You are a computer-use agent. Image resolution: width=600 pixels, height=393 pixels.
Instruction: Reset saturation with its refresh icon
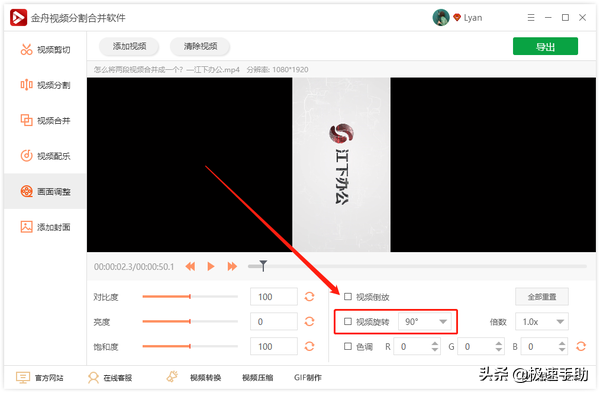[x=309, y=346]
